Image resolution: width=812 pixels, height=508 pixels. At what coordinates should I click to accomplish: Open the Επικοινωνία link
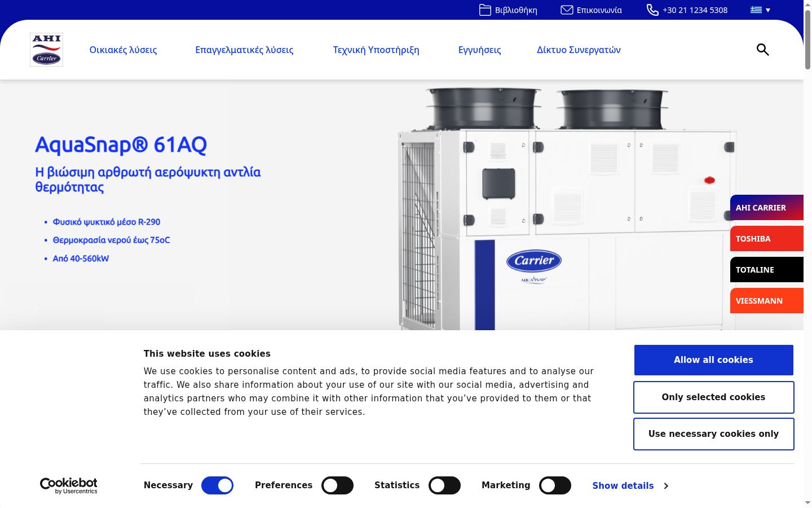coord(599,10)
